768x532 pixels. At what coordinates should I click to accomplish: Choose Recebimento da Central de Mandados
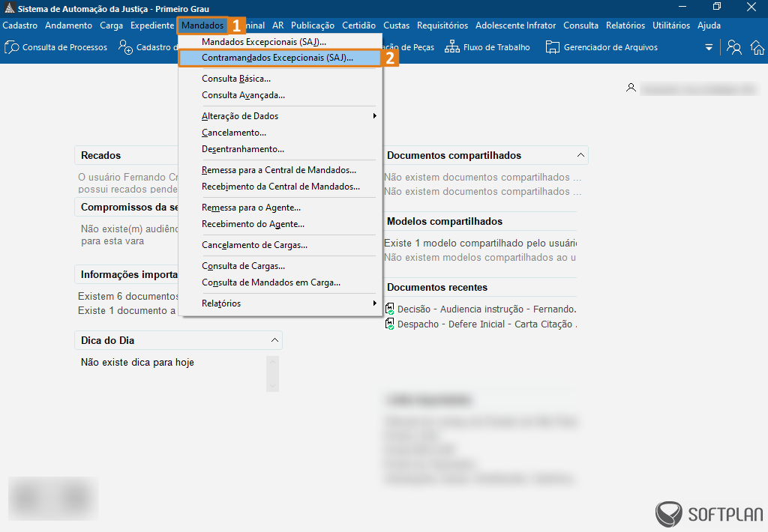[x=280, y=187]
